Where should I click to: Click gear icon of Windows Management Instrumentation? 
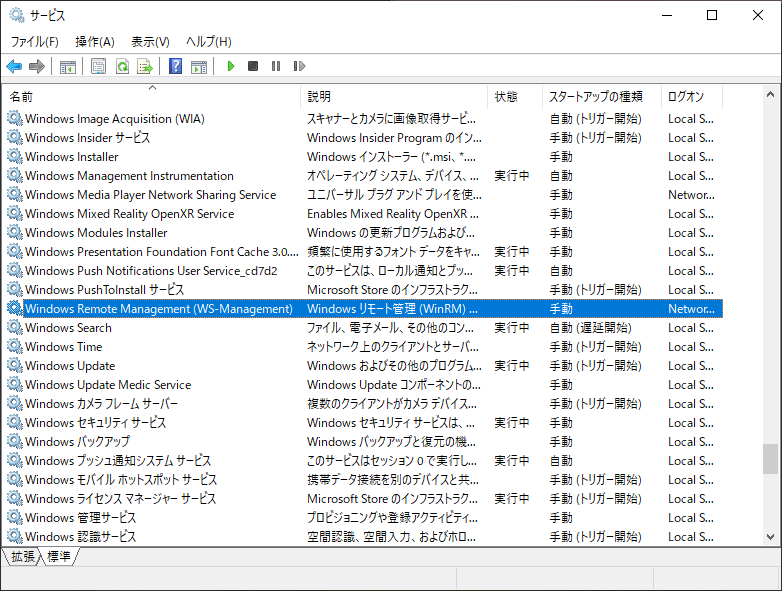pyautogui.click(x=15, y=176)
